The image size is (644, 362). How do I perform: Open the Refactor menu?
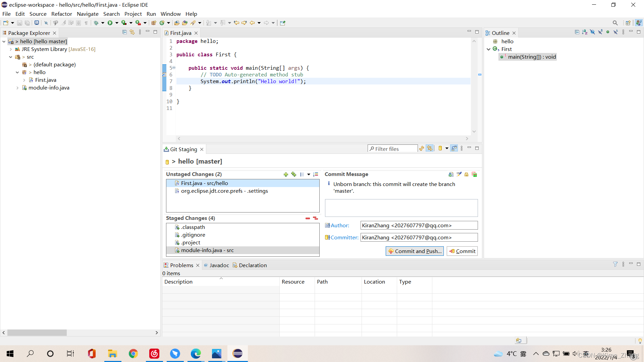pyautogui.click(x=61, y=14)
